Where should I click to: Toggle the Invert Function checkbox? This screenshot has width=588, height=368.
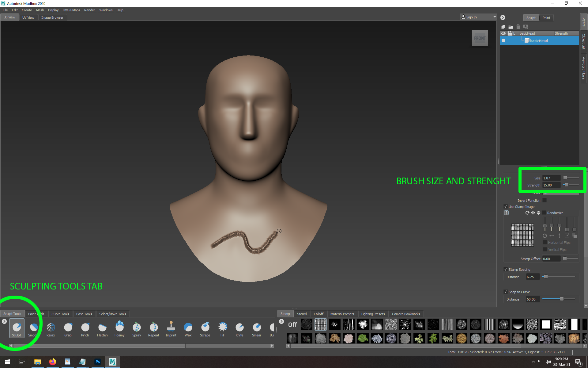point(545,201)
